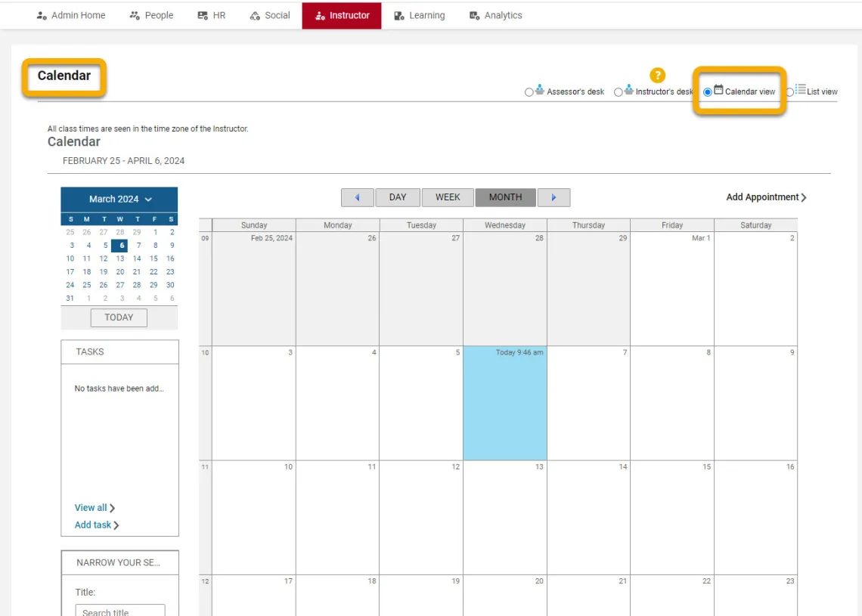The image size is (862, 616).
Task: Switch calendar to MONTH view
Action: tap(505, 197)
